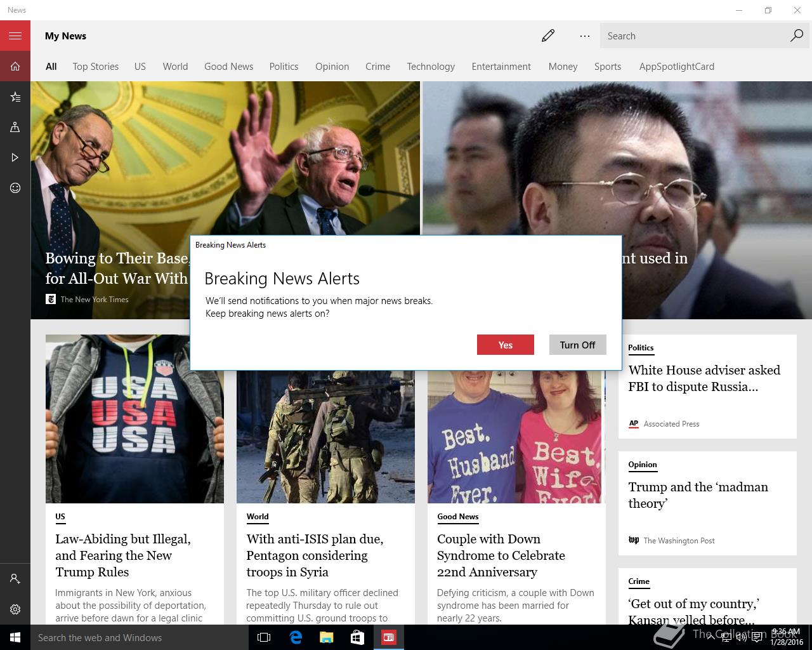Open the Money tab
Screen dimensions: 812x650
coord(563,66)
